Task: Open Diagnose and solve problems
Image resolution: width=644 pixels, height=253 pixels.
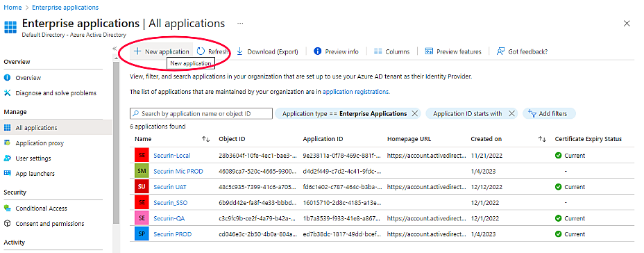Action: click(x=56, y=93)
